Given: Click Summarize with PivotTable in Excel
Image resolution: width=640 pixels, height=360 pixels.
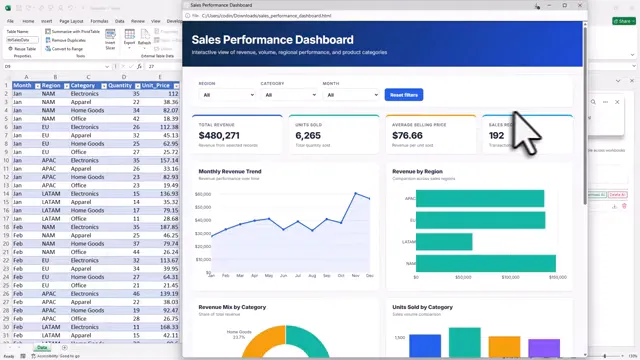Looking at the screenshot, I should click(73, 31).
